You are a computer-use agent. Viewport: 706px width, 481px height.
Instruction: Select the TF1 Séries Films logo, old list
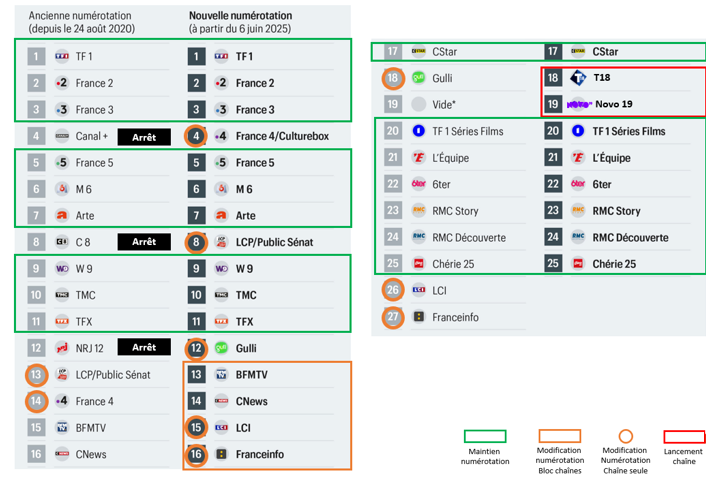click(x=419, y=131)
